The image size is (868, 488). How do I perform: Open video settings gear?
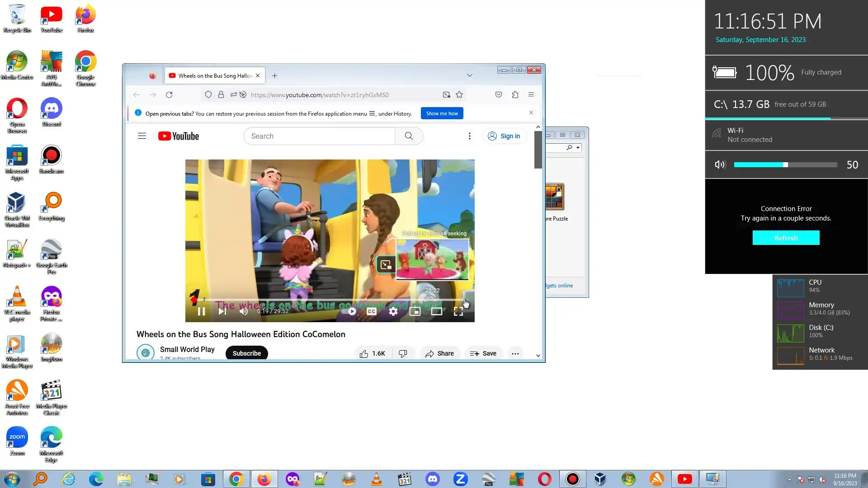click(x=393, y=311)
